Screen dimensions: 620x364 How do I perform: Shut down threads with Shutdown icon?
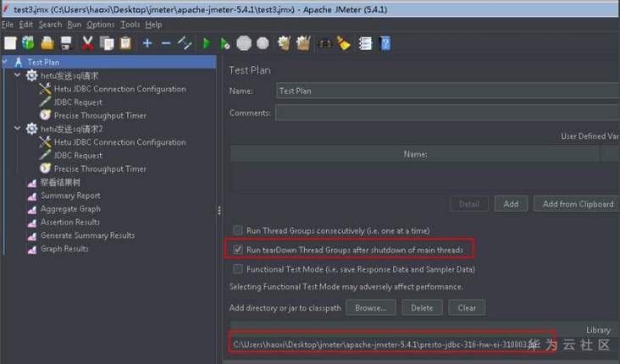[x=263, y=43]
